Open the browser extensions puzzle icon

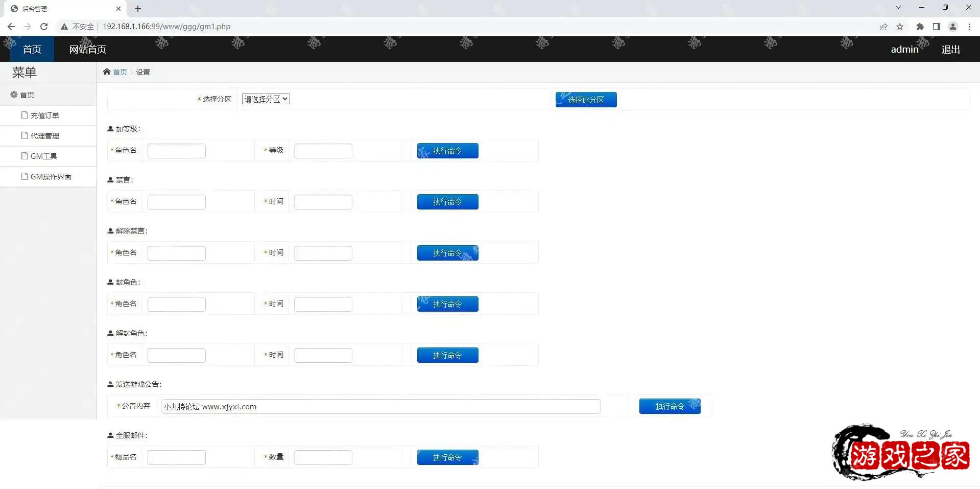click(x=920, y=27)
